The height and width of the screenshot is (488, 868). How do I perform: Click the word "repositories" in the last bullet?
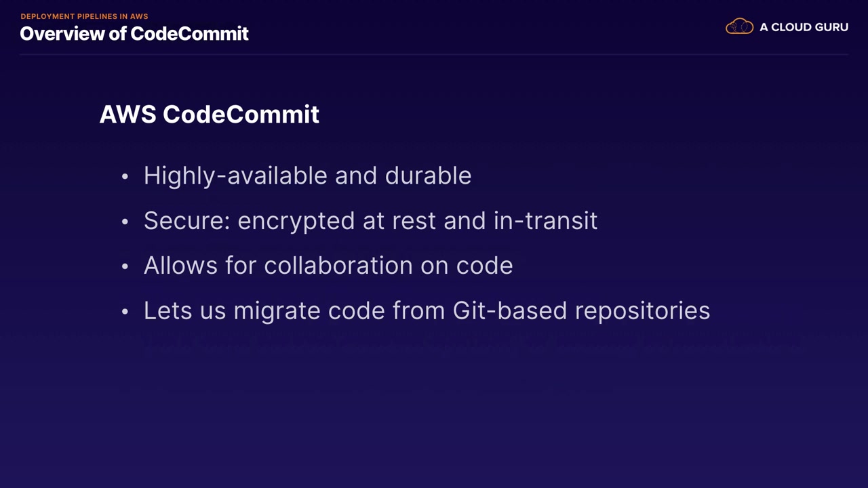pos(642,310)
